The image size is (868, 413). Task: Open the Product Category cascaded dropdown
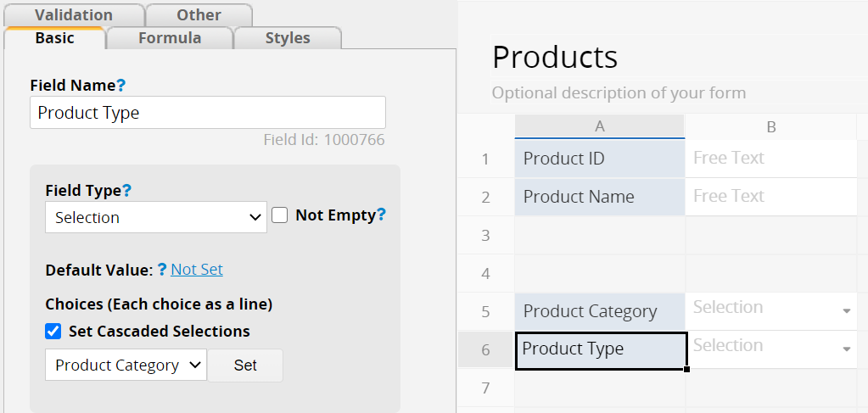point(126,365)
